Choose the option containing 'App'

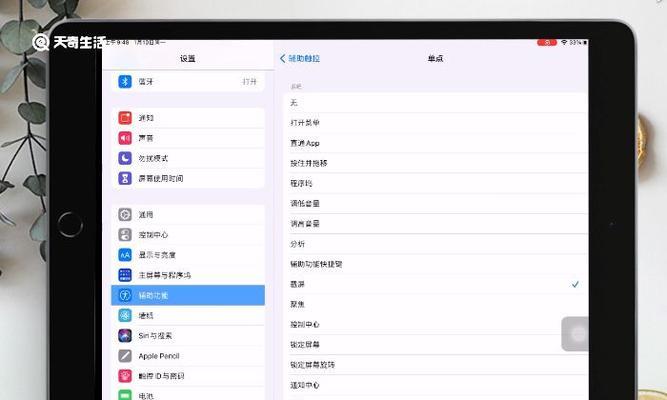click(436, 143)
